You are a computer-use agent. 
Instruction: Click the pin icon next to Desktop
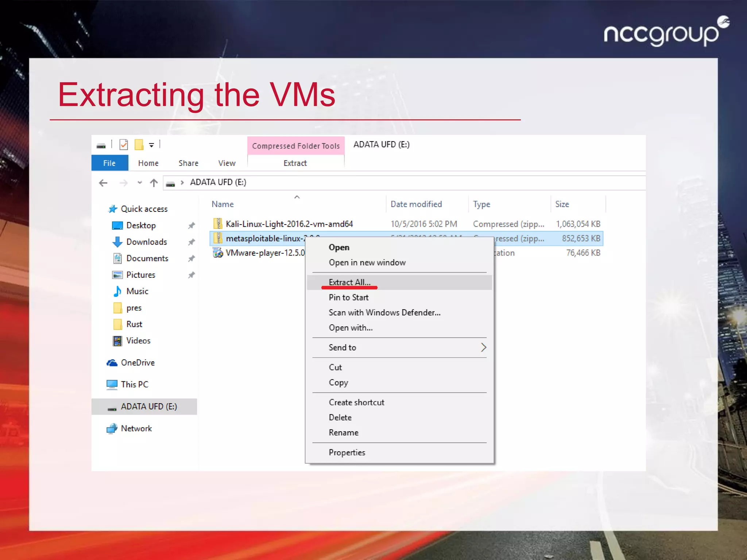[191, 226]
